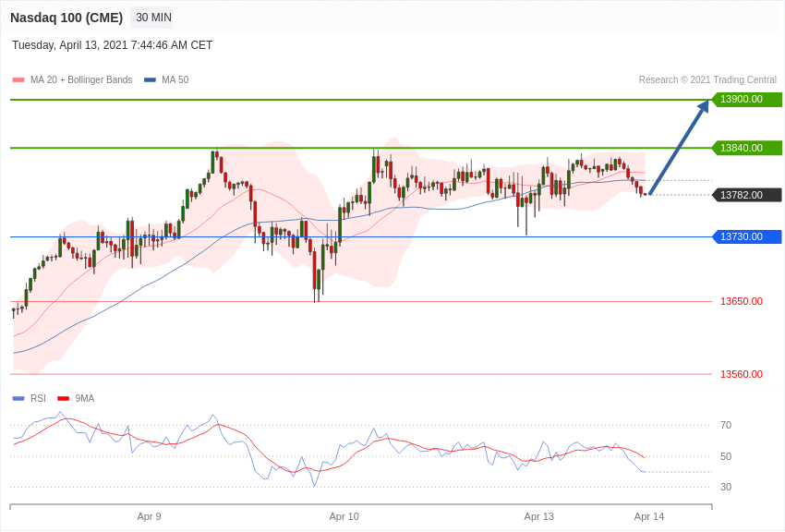Click the Tuesday, April 13, 2021 timestamp text
Viewport: 785px width, 532px height.
point(112,45)
